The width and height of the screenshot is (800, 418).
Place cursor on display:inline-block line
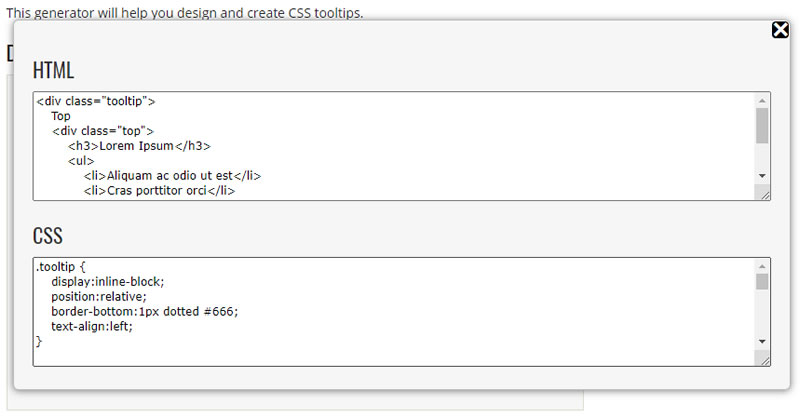(x=107, y=282)
